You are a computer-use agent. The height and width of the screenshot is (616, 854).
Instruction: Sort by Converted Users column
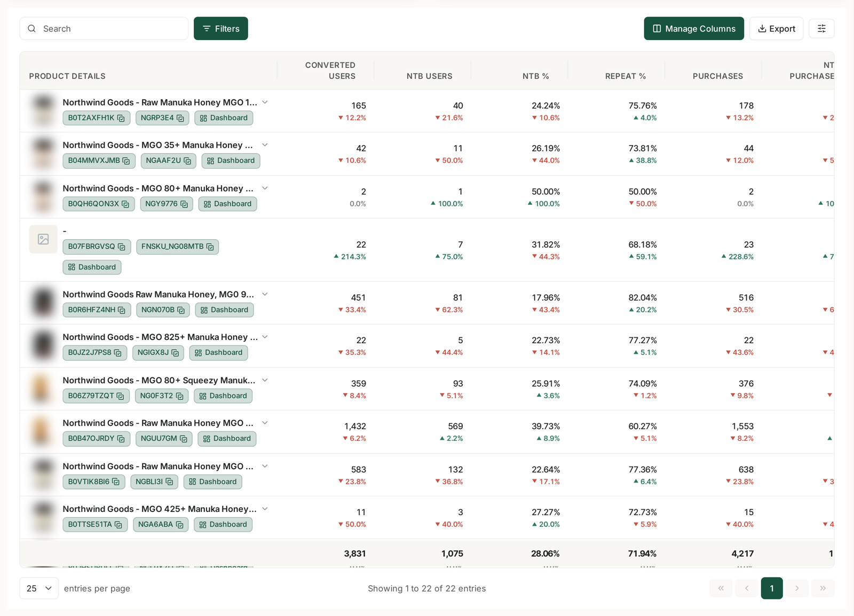(x=330, y=70)
